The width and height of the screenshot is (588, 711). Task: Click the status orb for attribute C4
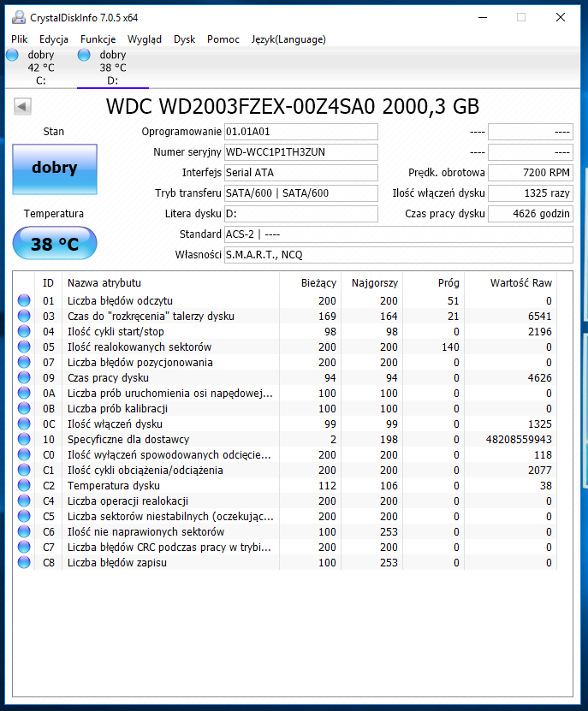pos(24,501)
